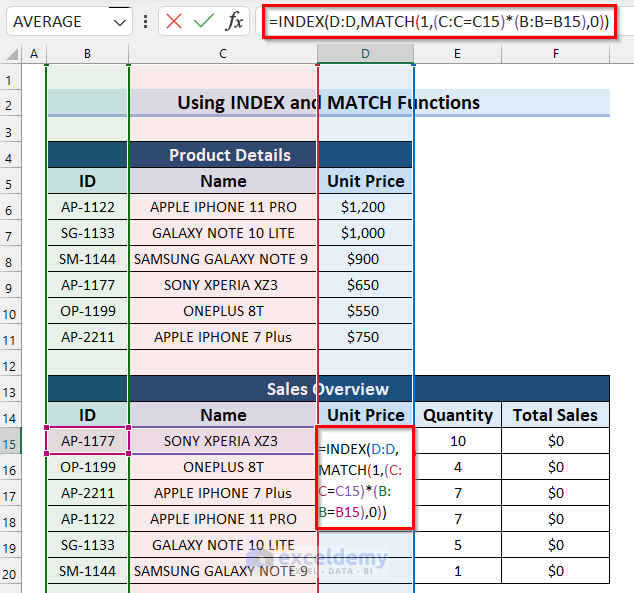The width and height of the screenshot is (634, 593).
Task: Click 'APPLE IPHONE 7 Plus' in row 11
Action: [x=223, y=337]
